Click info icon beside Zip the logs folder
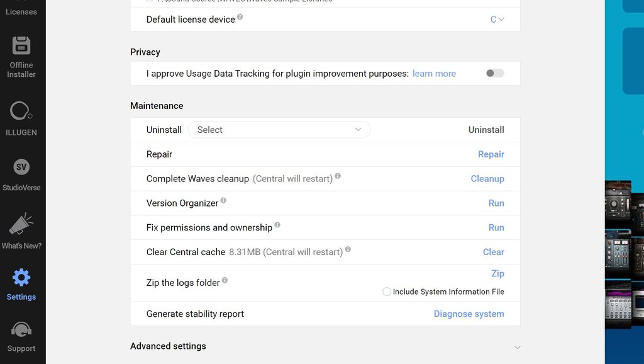 (225, 281)
